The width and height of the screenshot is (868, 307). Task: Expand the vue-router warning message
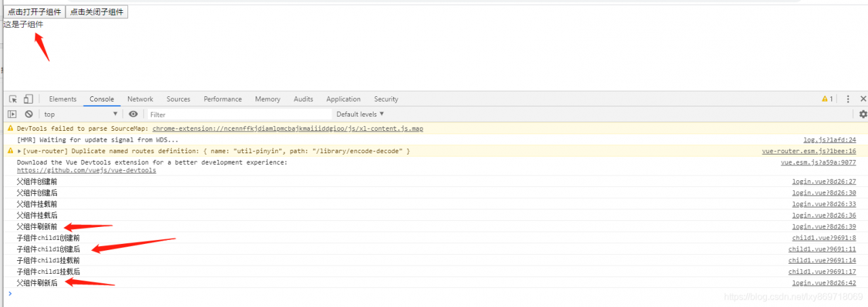[x=19, y=151]
